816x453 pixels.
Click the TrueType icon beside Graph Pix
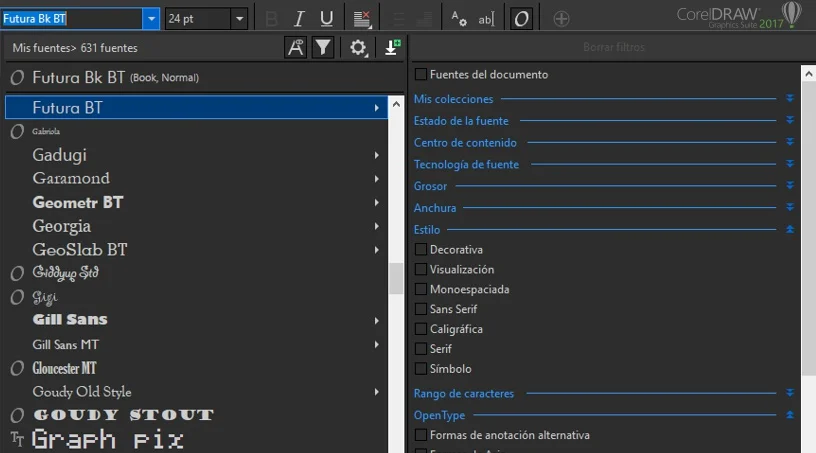click(x=17, y=439)
